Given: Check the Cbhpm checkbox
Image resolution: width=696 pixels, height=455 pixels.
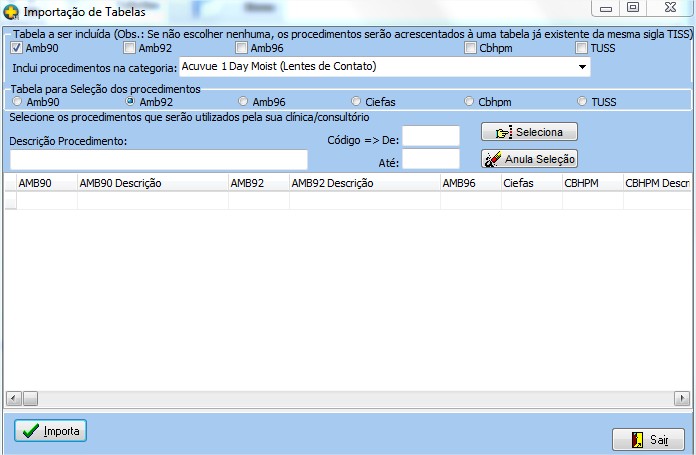Looking at the screenshot, I should (470, 48).
